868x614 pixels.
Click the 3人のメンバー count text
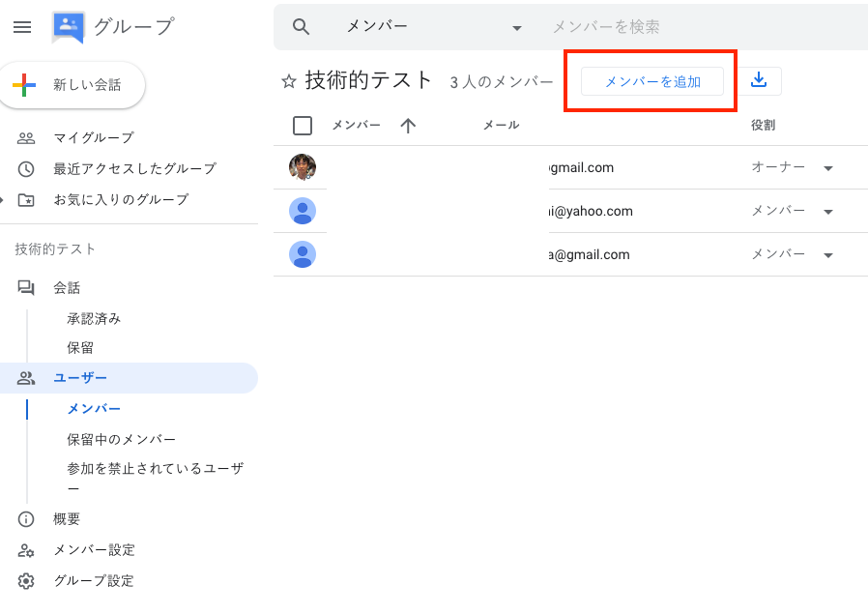pos(502,82)
